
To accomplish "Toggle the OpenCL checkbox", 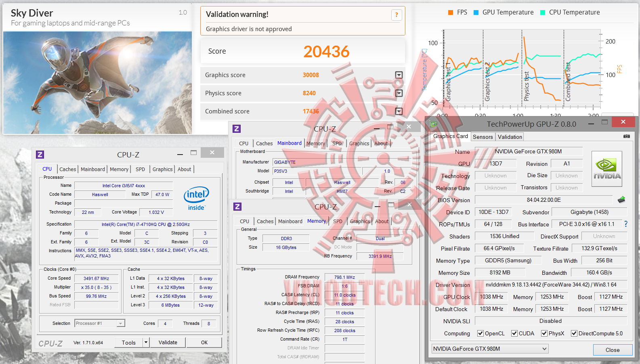I will pos(481,333).
